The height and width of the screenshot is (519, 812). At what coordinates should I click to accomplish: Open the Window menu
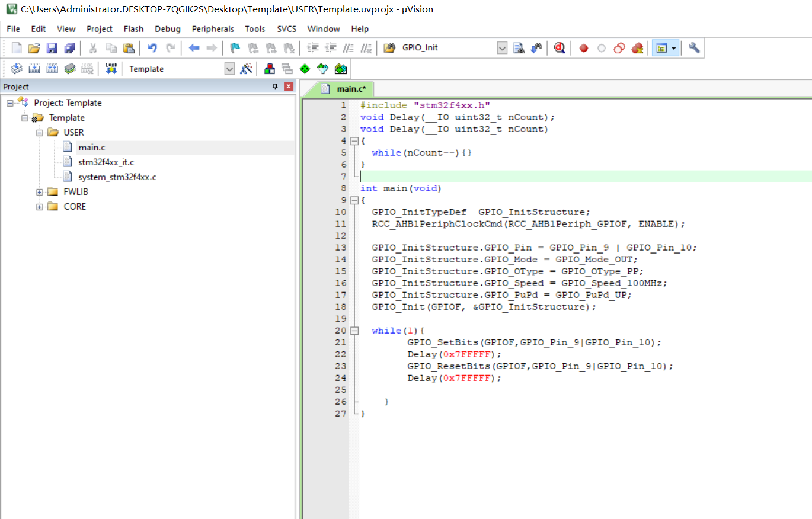324,29
